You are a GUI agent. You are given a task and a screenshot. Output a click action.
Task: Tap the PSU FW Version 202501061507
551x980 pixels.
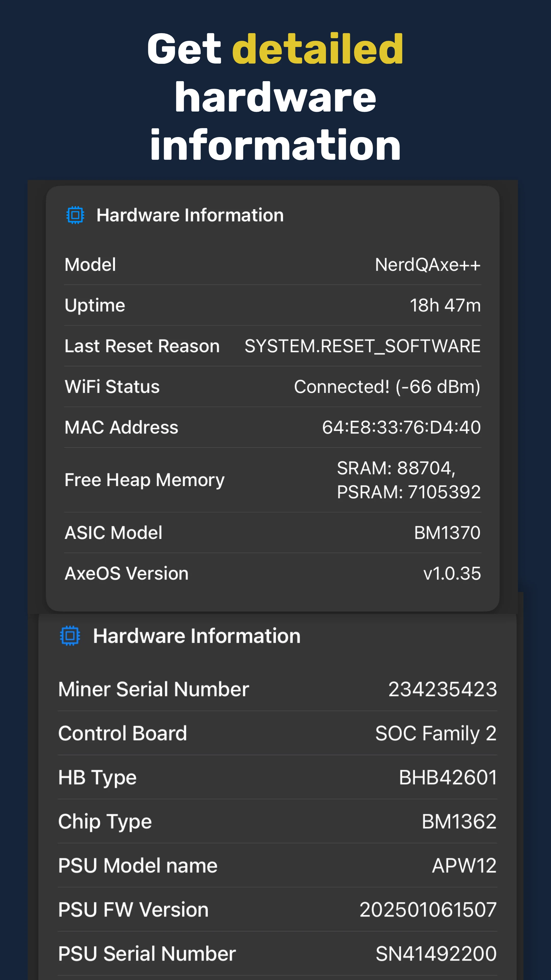pos(428,910)
